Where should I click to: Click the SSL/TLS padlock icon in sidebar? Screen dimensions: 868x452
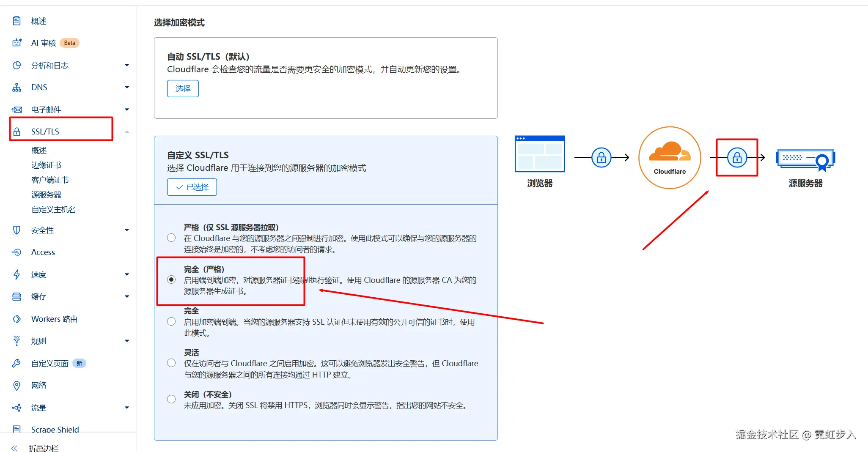click(16, 131)
